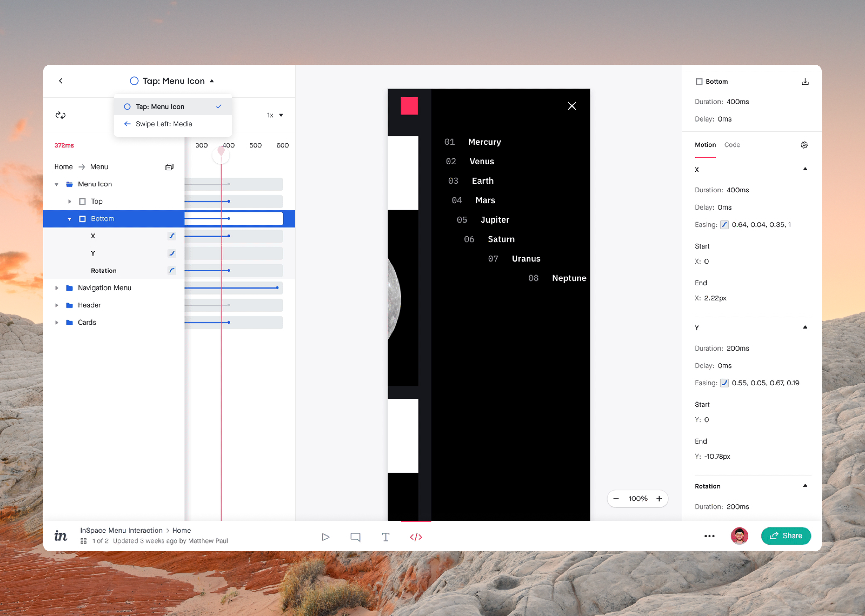Select the Navigation Menu layer
Viewport: 865px width, 616px height.
pyautogui.click(x=114, y=288)
